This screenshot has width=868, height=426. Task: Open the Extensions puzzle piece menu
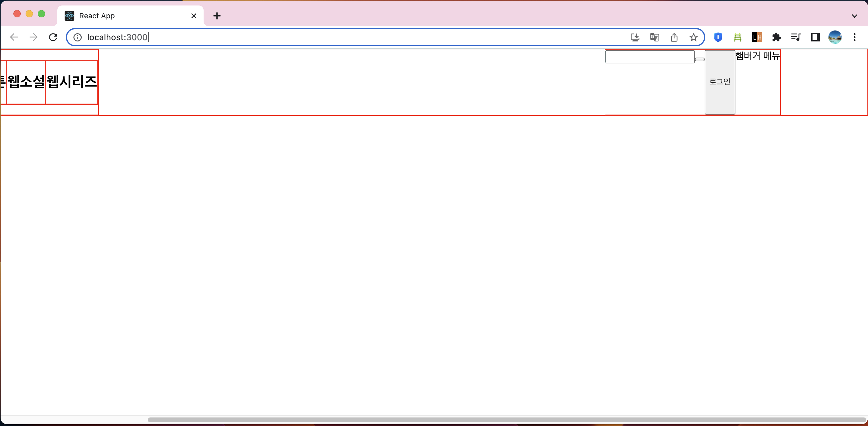(x=776, y=37)
